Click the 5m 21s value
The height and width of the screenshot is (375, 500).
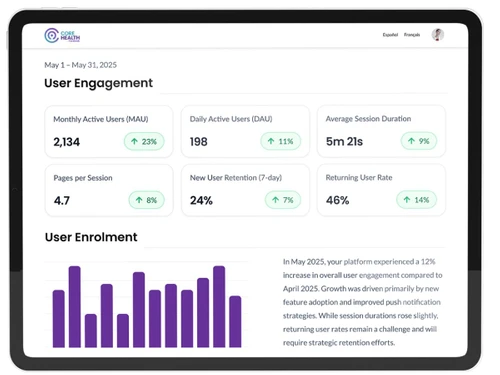344,142
